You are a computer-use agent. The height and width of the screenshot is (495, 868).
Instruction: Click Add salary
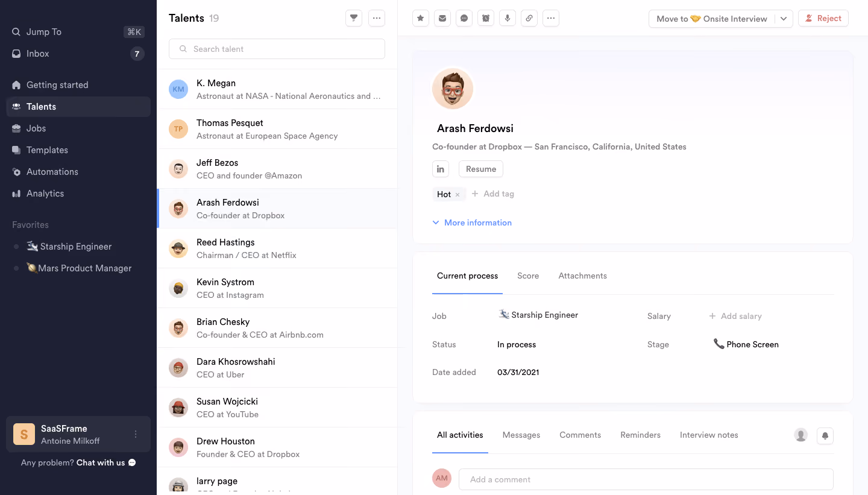coord(735,316)
